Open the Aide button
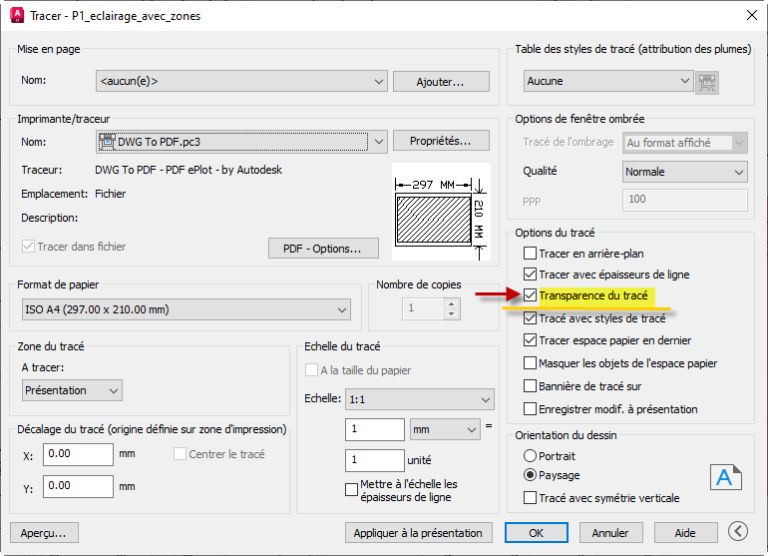Screen dimensions: 768x556 pyautogui.click(x=685, y=533)
